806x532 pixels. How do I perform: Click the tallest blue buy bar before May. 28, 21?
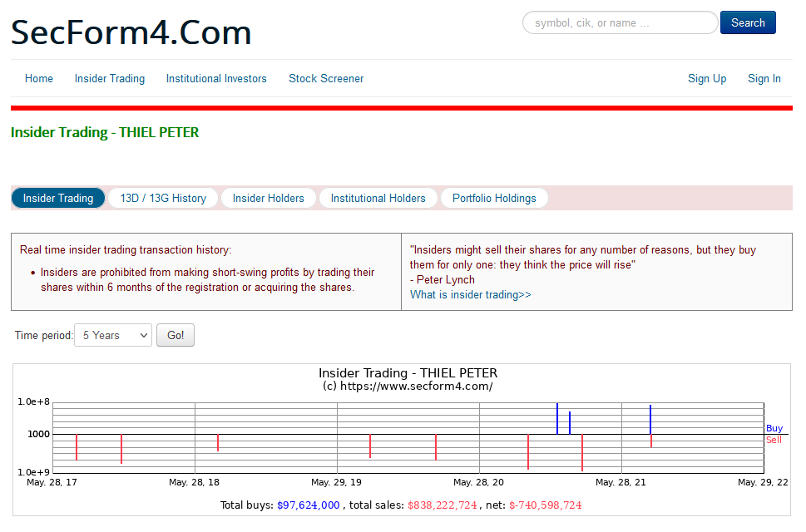coord(557,418)
